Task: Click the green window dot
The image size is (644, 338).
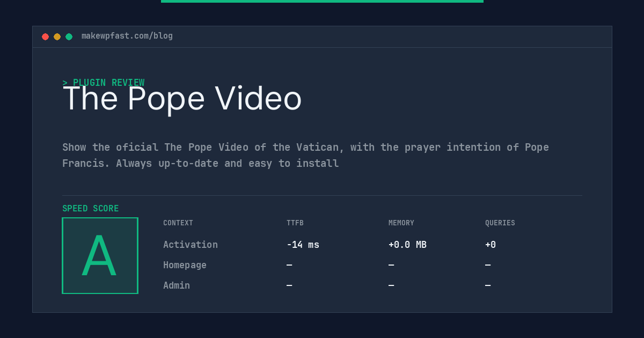Action: (x=69, y=36)
